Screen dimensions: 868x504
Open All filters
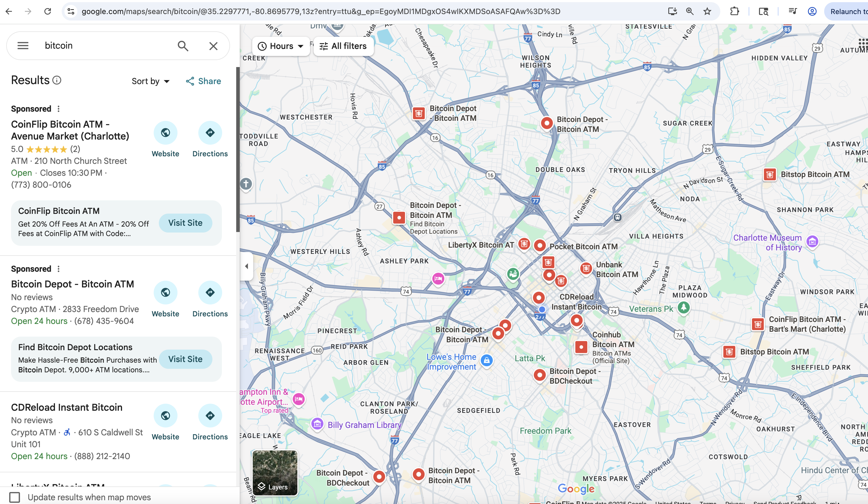[x=343, y=46]
